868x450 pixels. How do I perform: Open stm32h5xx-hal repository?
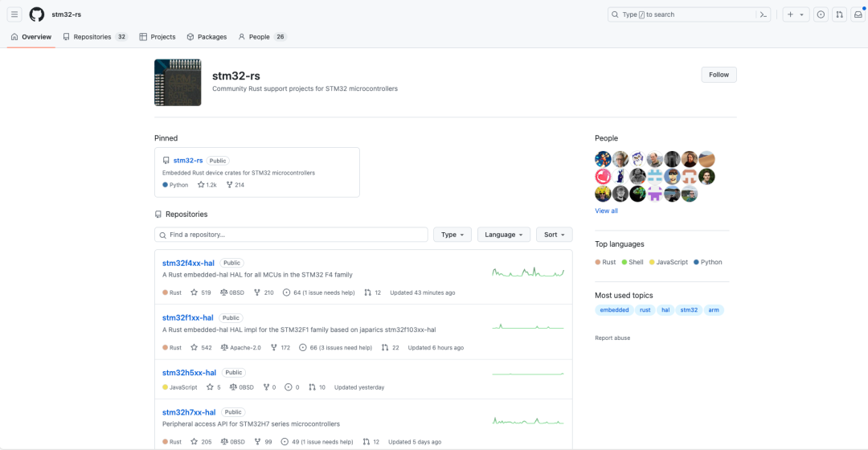pyautogui.click(x=190, y=373)
